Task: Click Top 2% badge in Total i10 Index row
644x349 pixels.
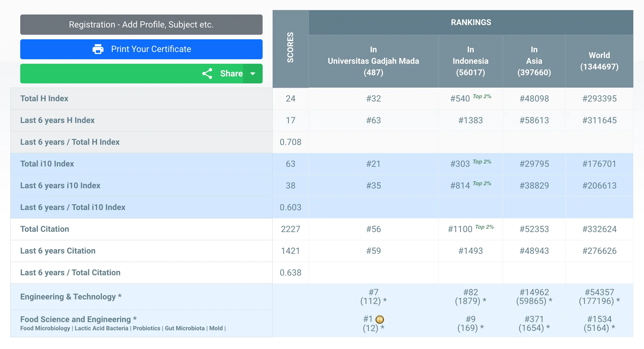Action: point(482,162)
